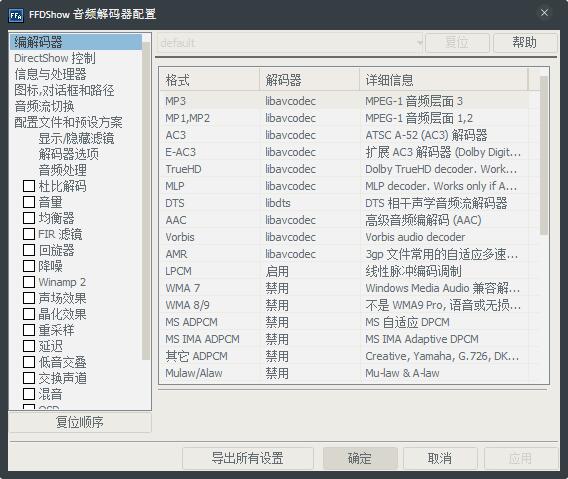The image size is (568, 479).
Task: Change MLP decoder cell
Action: (x=310, y=186)
